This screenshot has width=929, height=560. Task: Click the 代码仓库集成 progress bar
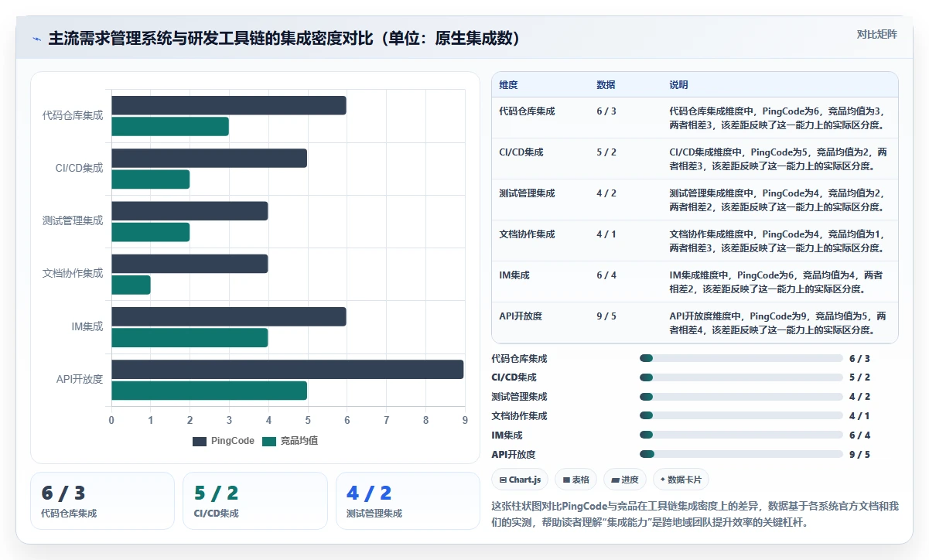tap(741, 358)
